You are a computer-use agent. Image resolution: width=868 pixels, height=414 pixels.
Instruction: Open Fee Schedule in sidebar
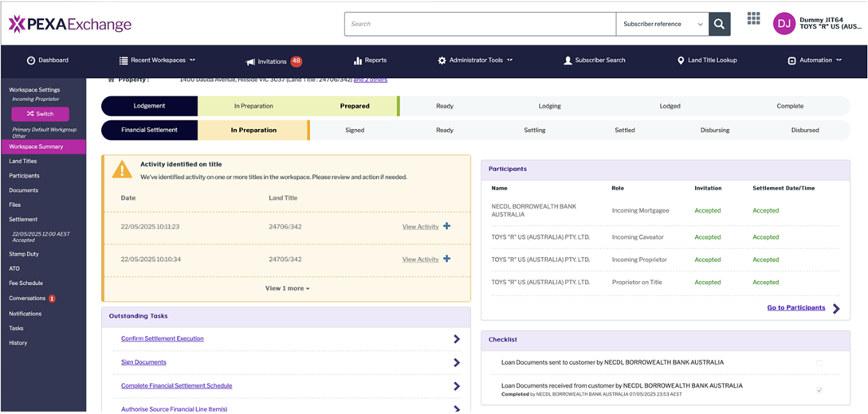coord(26,283)
